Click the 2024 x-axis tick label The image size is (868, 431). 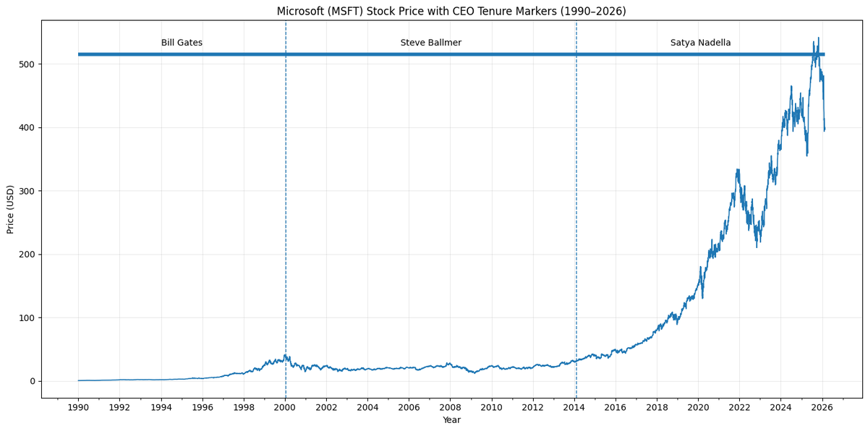[x=780, y=407]
